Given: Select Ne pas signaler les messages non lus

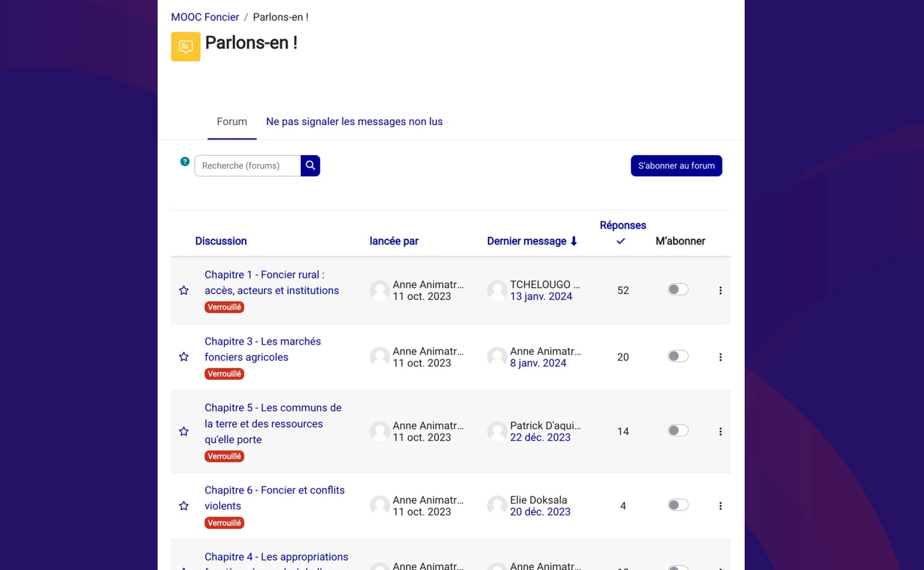Looking at the screenshot, I should pos(354,121).
